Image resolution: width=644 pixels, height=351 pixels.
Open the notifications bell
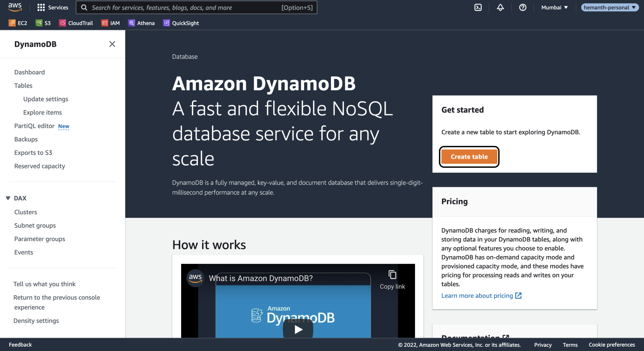(500, 7)
